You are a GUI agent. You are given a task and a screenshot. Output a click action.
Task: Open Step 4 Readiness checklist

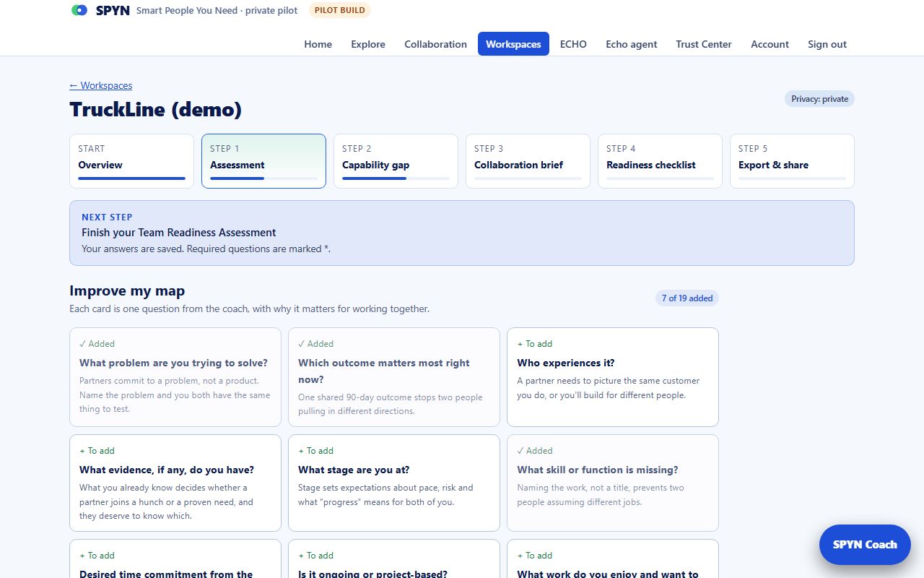pyautogui.click(x=660, y=161)
